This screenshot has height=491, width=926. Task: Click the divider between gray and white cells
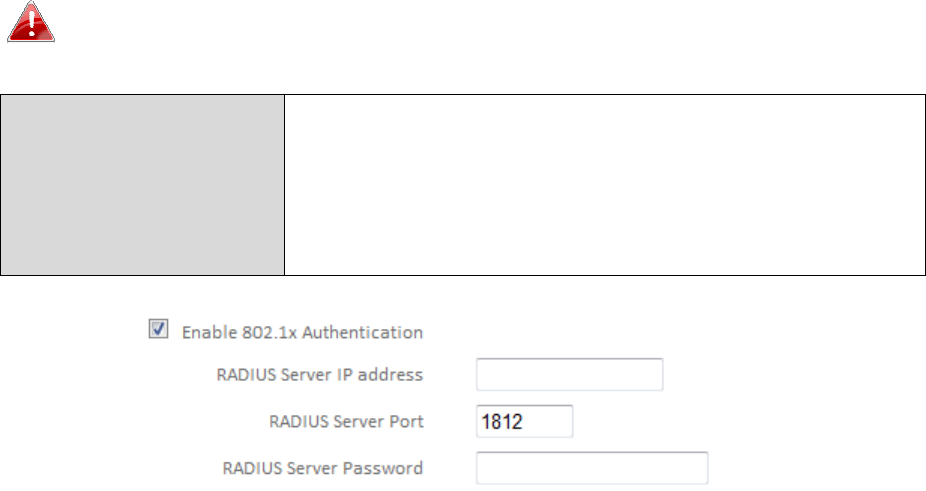click(285, 185)
